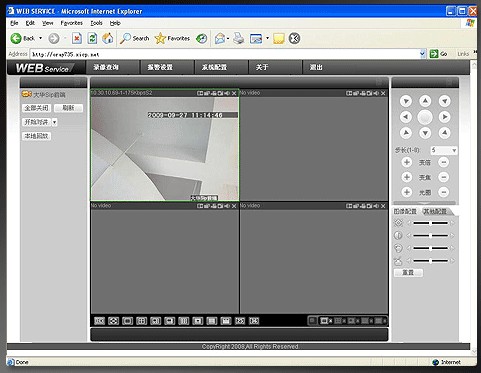Move camera diagonally down-left via PTZ pad

(406, 133)
